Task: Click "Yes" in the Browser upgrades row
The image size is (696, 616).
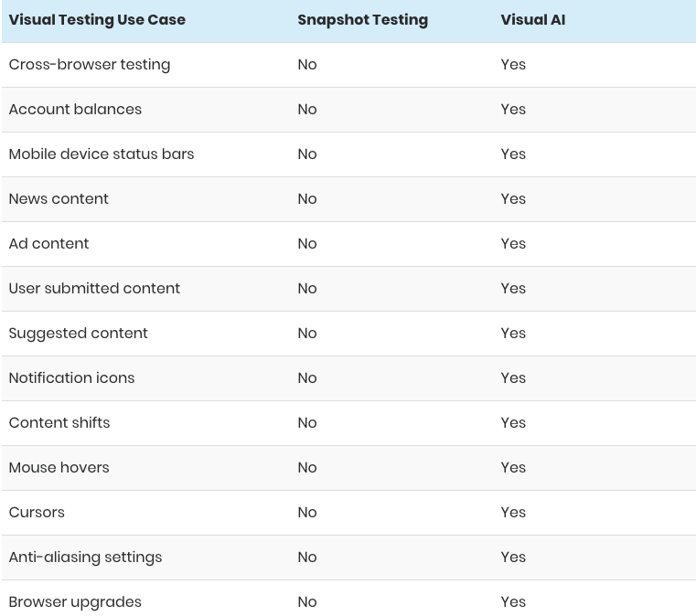Action: 513,601
